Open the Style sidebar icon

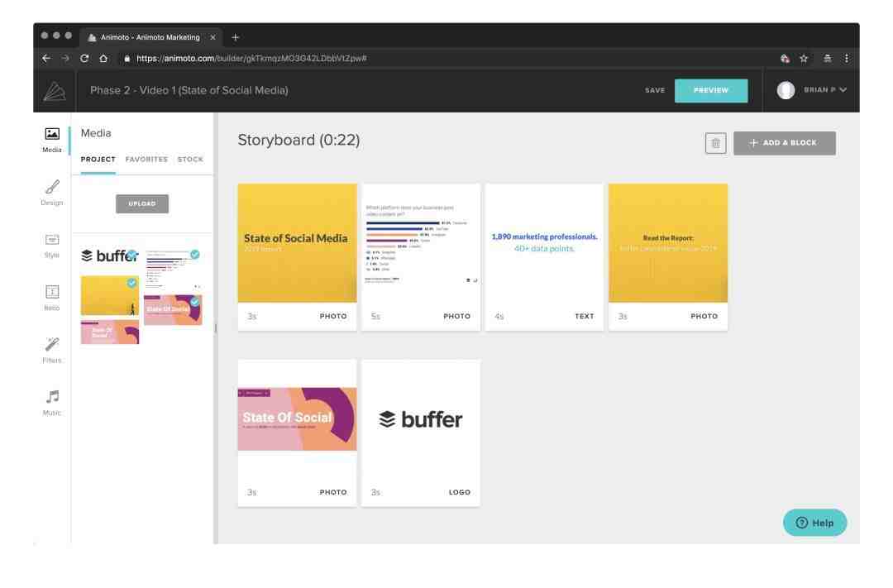point(52,246)
